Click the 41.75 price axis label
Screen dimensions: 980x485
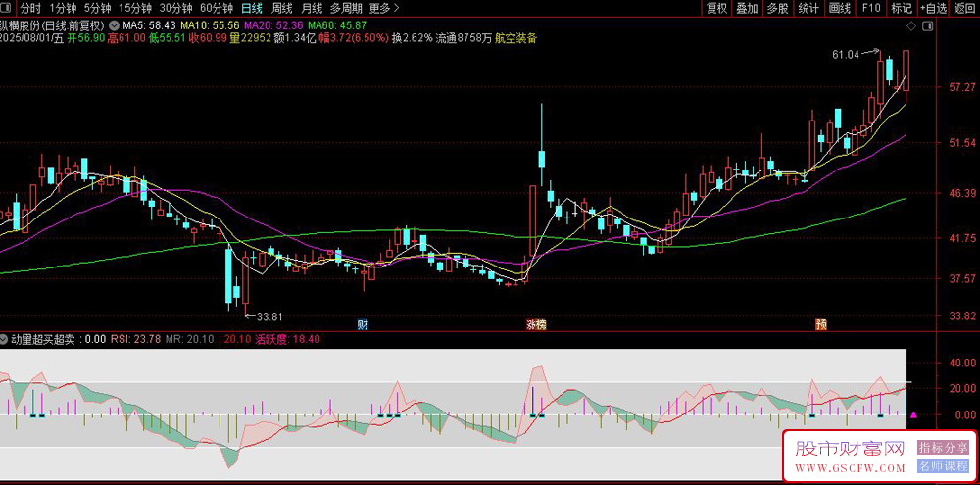pos(962,238)
